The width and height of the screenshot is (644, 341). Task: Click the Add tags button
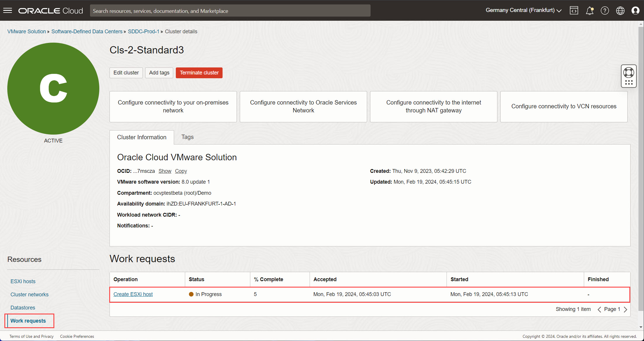coord(159,73)
